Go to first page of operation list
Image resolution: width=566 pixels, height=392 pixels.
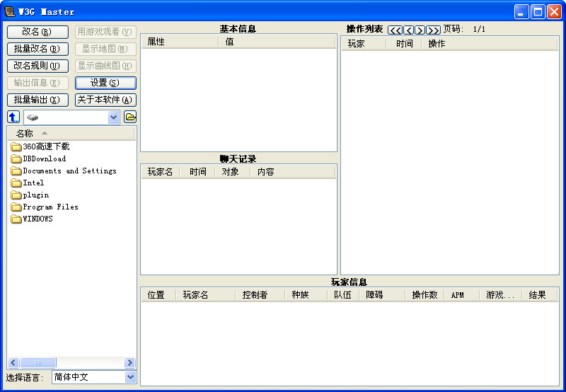coord(395,30)
